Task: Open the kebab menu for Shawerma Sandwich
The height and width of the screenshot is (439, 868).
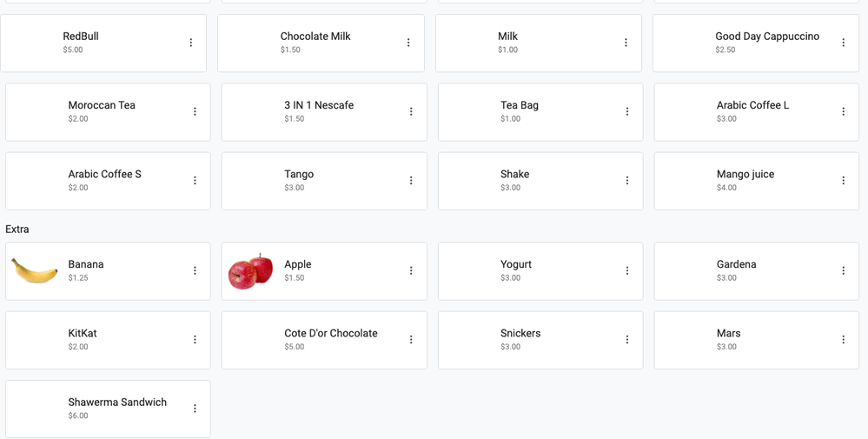Action: [195, 409]
